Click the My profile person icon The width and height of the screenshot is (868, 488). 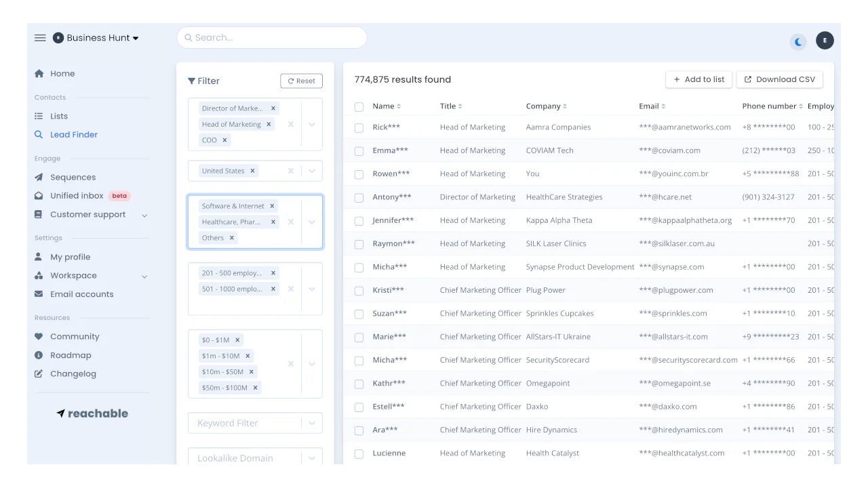(39, 256)
